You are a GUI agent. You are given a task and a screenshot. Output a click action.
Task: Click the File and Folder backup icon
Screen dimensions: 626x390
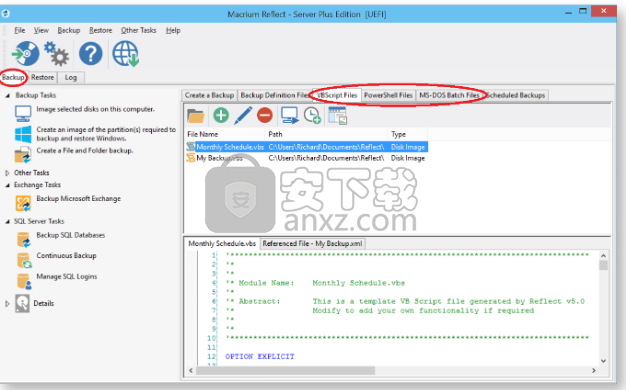click(x=23, y=155)
